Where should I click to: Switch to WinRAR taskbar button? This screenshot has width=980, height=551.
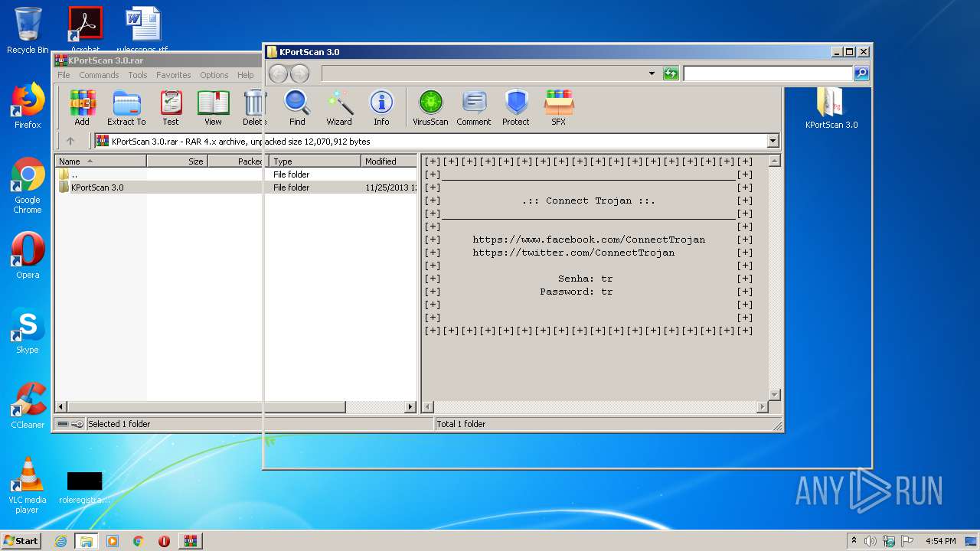[191, 541]
